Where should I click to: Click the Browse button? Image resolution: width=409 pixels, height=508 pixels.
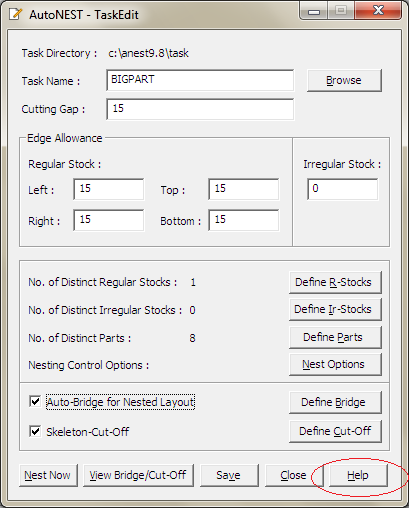point(344,80)
